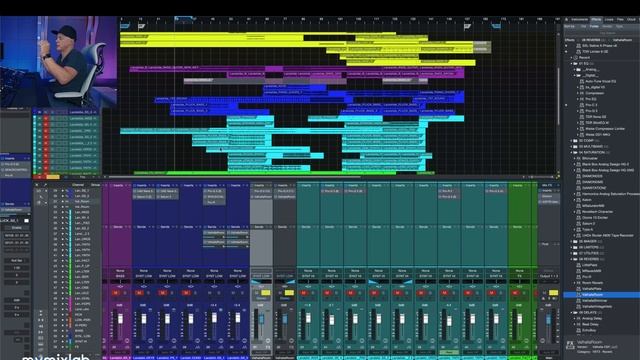
Task: Click the blue start flag in the marker lane
Action: [x=125, y=26]
